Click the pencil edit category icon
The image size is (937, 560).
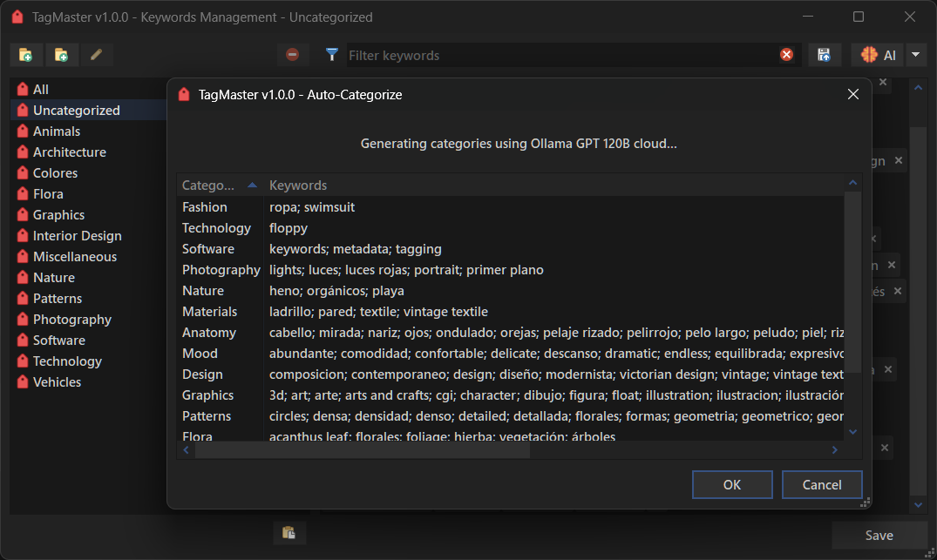pyautogui.click(x=96, y=55)
